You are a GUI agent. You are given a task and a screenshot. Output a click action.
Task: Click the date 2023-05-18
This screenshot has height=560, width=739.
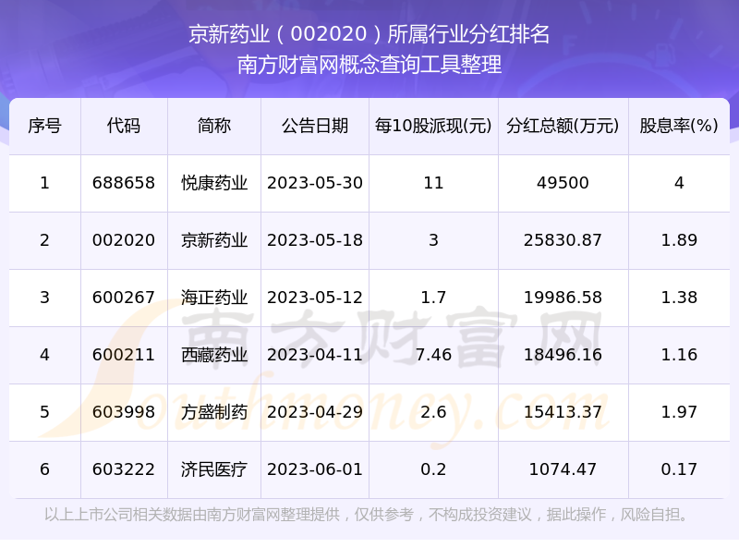tap(315, 240)
